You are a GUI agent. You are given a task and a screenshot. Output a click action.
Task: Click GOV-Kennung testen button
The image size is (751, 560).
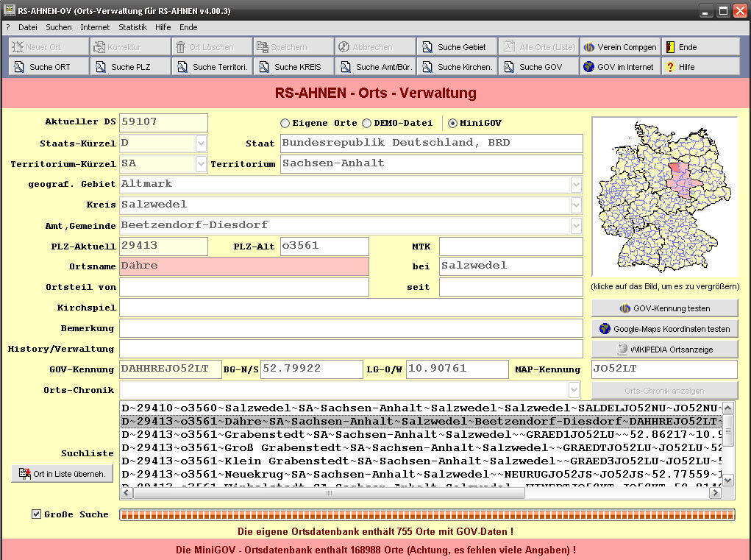coord(665,308)
